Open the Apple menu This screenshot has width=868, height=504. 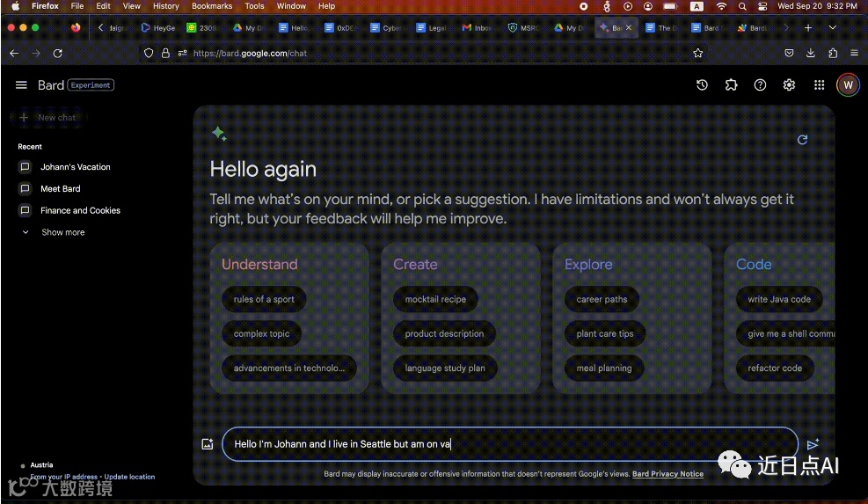coord(16,6)
